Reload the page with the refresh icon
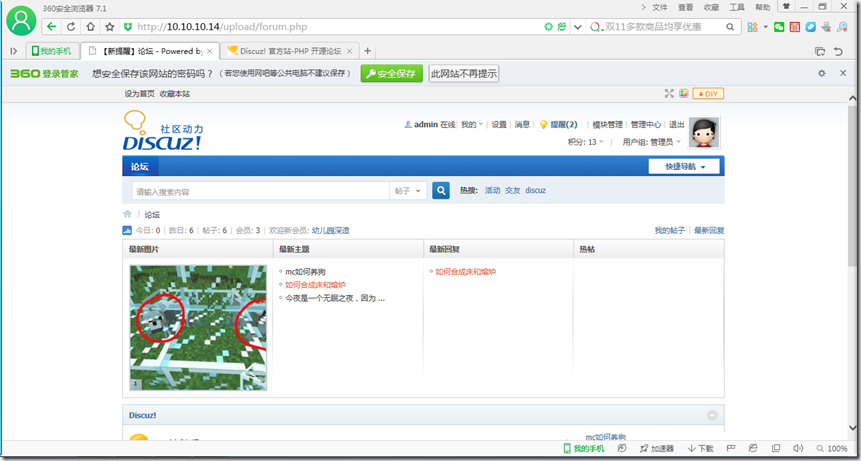This screenshot has width=861, height=461. click(x=71, y=26)
